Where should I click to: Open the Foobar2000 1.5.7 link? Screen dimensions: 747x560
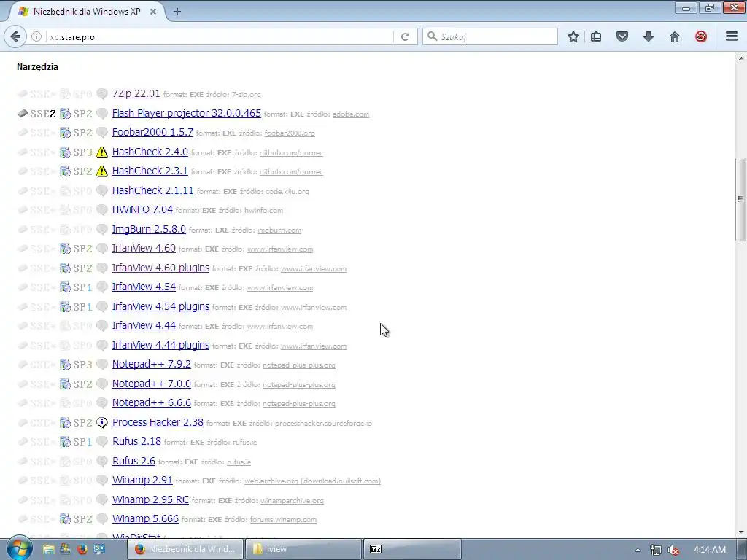pyautogui.click(x=152, y=132)
